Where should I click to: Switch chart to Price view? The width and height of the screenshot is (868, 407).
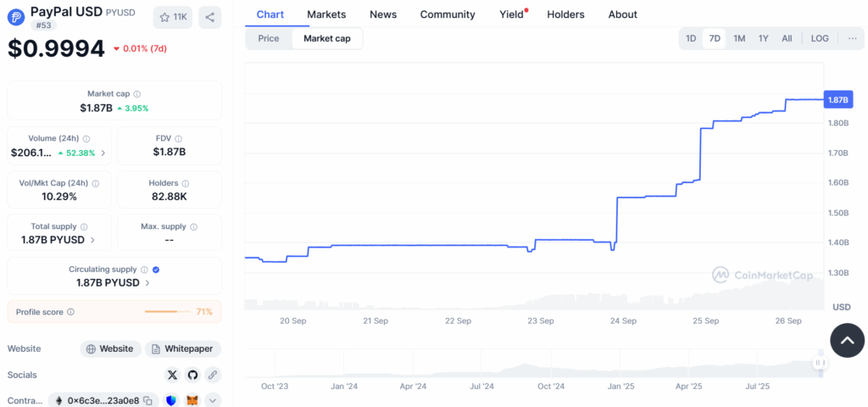pos(269,38)
